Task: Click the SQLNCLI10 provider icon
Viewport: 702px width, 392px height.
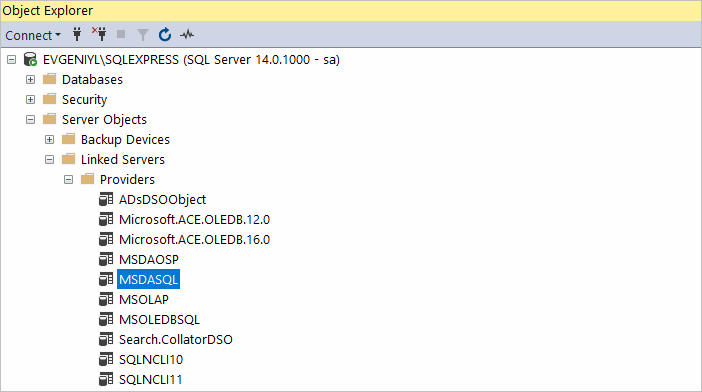Action: [x=106, y=359]
